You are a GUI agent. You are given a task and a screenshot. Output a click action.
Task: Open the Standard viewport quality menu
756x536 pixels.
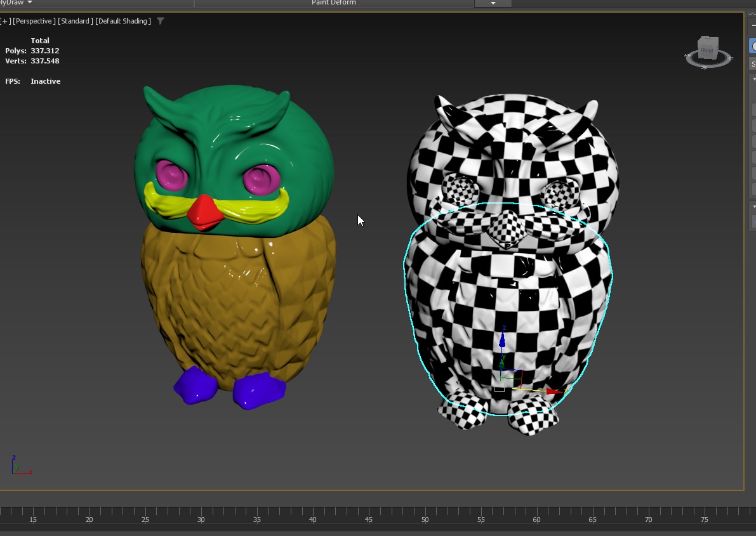click(75, 21)
